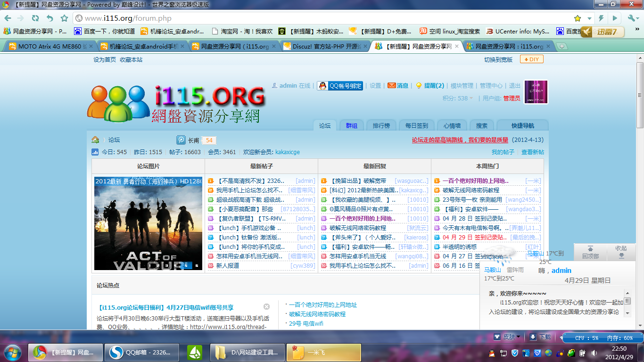Open the 排行榜 ranking tab

381,126
